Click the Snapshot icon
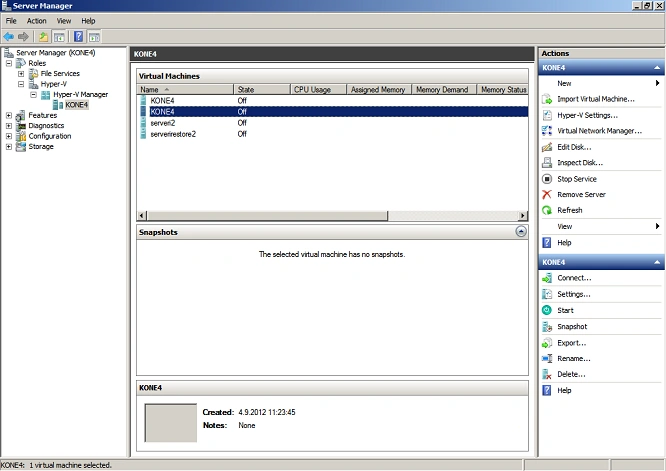666x471 pixels. coord(547,327)
